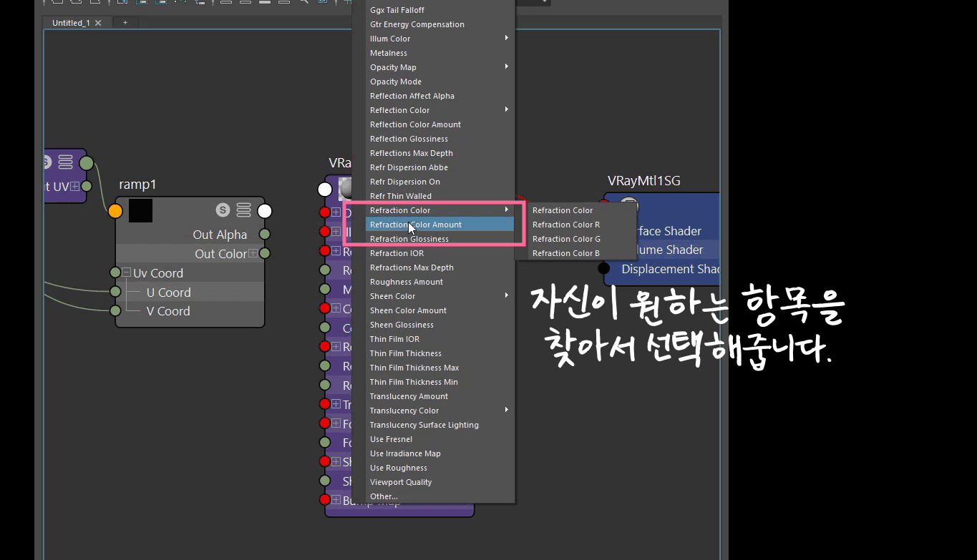Choose Refraction Glossiness menu entry
Image resolution: width=977 pixels, height=560 pixels.
(440, 239)
